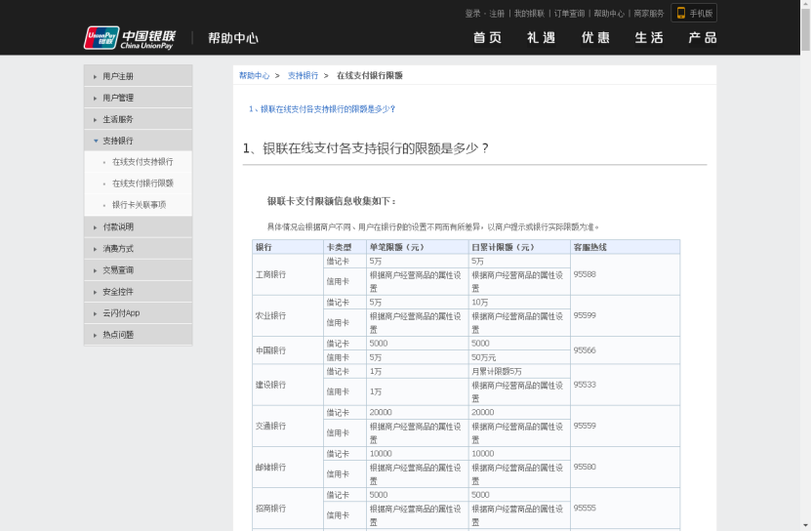812x532 pixels.
Task: Click hotline number 95566
Action: 585,350
